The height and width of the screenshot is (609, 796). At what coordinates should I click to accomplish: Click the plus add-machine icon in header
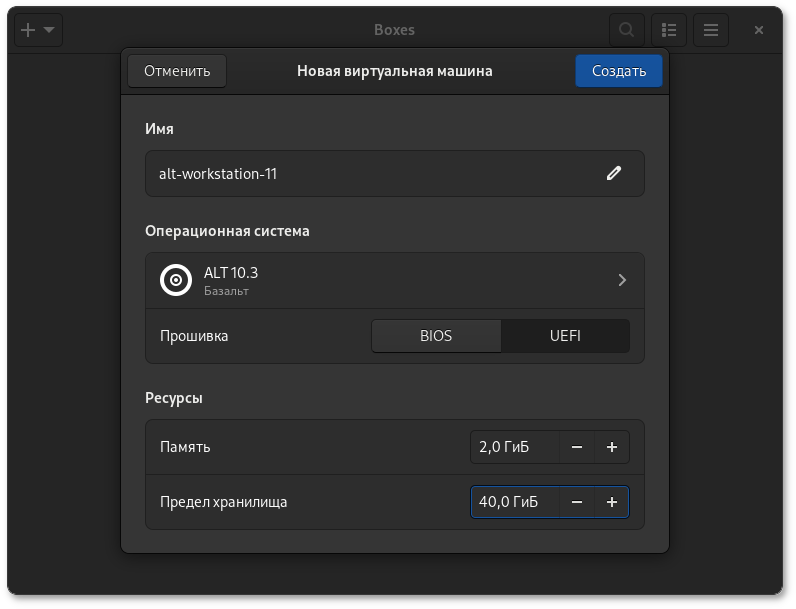tap(28, 30)
